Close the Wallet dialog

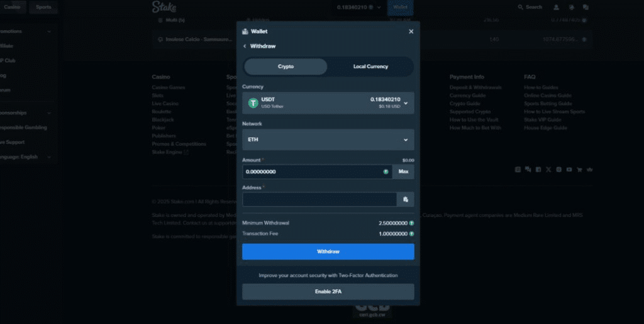[x=411, y=31]
